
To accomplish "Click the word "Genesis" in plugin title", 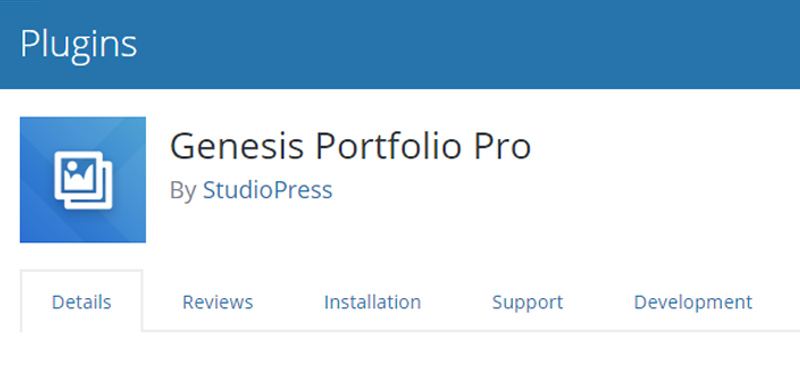I will coord(236,147).
